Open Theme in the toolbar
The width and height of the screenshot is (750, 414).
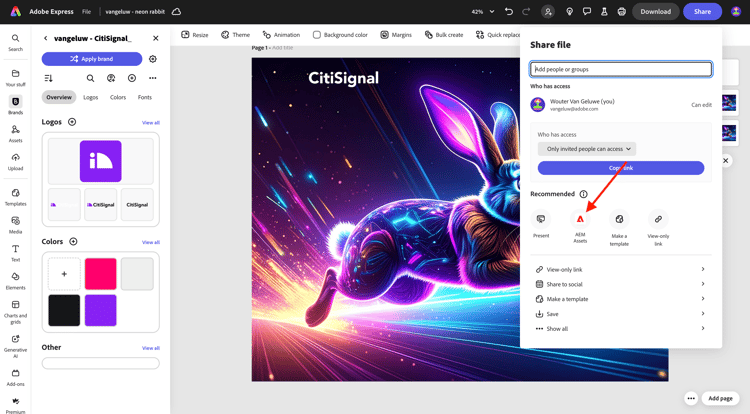pos(235,35)
